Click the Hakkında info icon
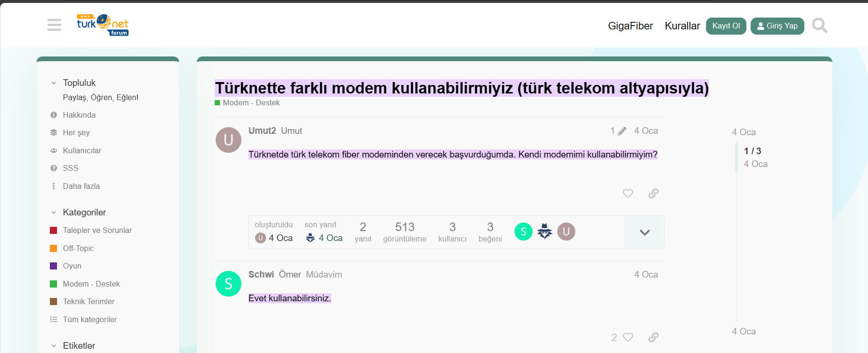 [54, 115]
